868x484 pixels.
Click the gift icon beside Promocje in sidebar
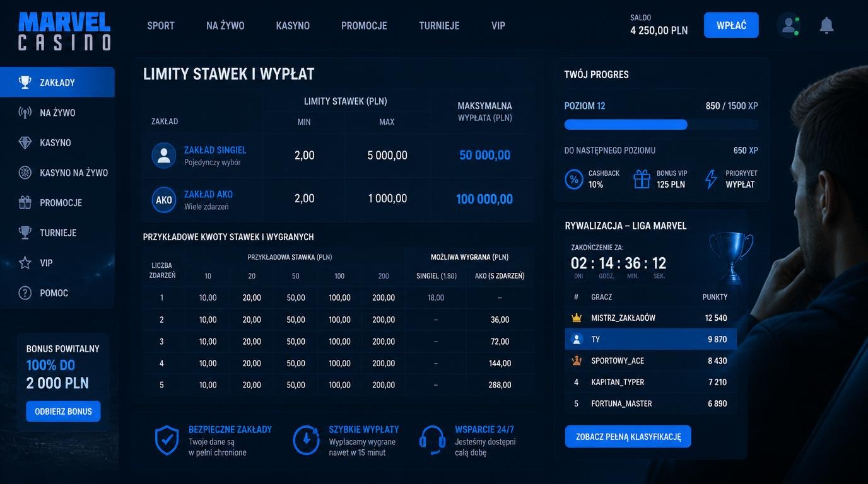point(25,202)
